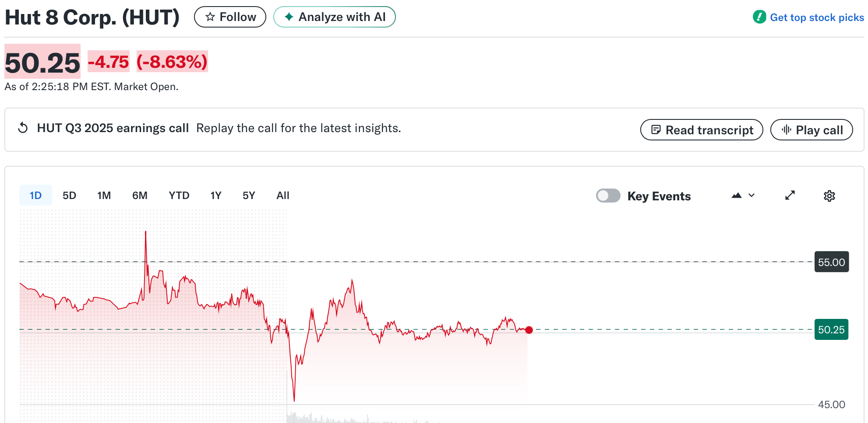Open the chart type dropdown chevron

(x=752, y=196)
